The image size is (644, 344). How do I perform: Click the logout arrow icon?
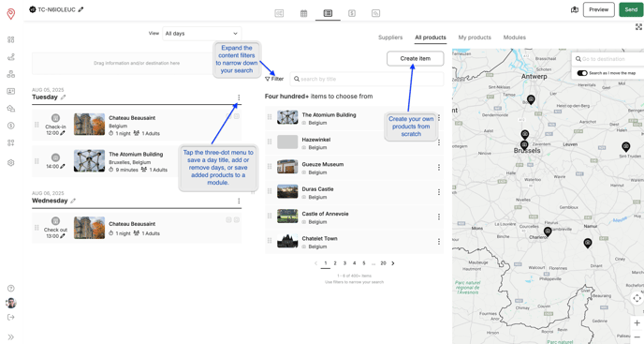tap(11, 317)
